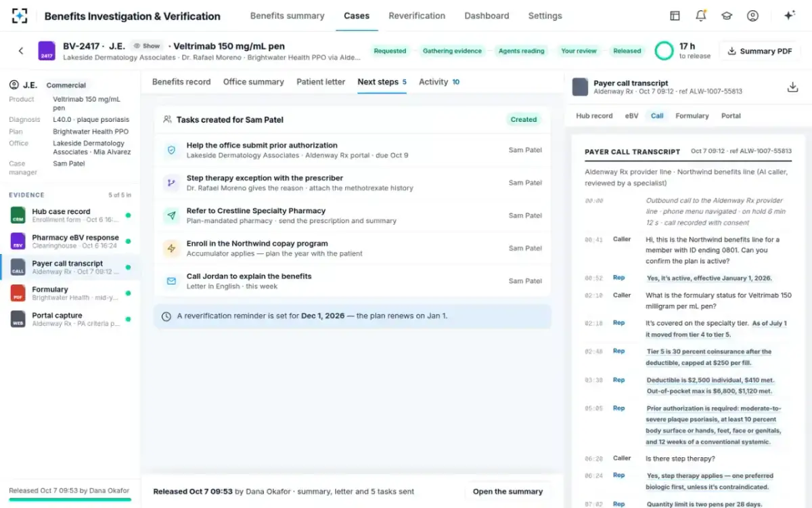The width and height of the screenshot is (812, 508).
Task: Download the payer call transcript
Action: coord(793,87)
